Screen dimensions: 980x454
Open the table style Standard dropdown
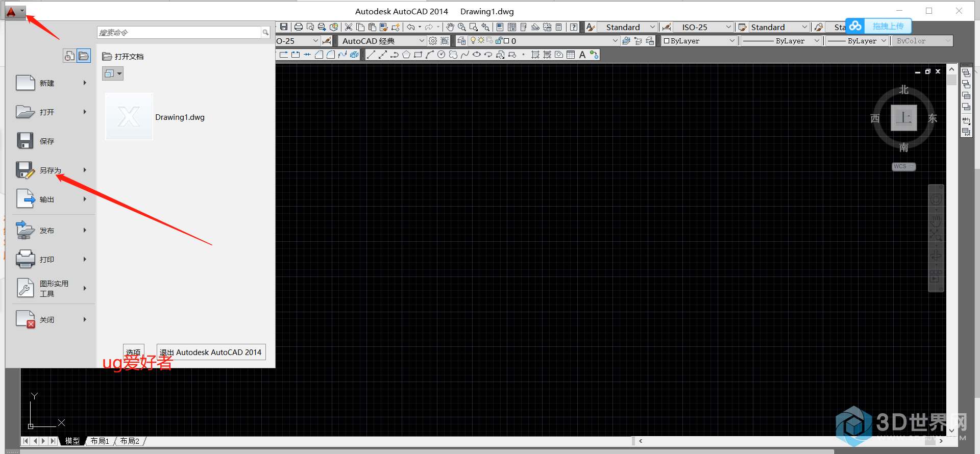click(779, 27)
